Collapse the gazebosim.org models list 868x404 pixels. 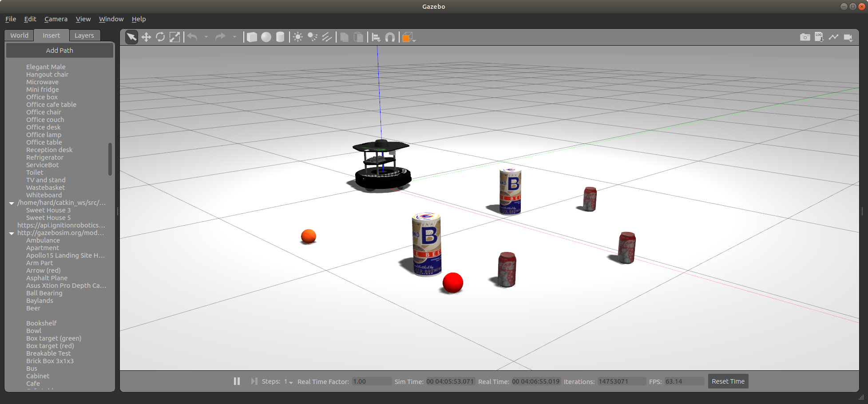[12, 233]
